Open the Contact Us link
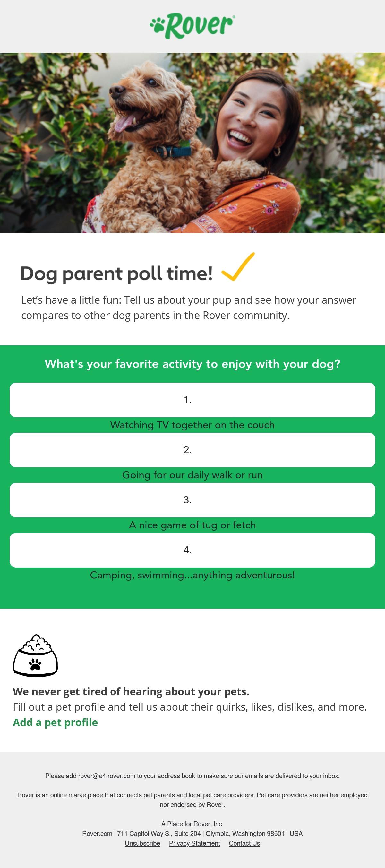The width and height of the screenshot is (385, 868). pos(244,843)
